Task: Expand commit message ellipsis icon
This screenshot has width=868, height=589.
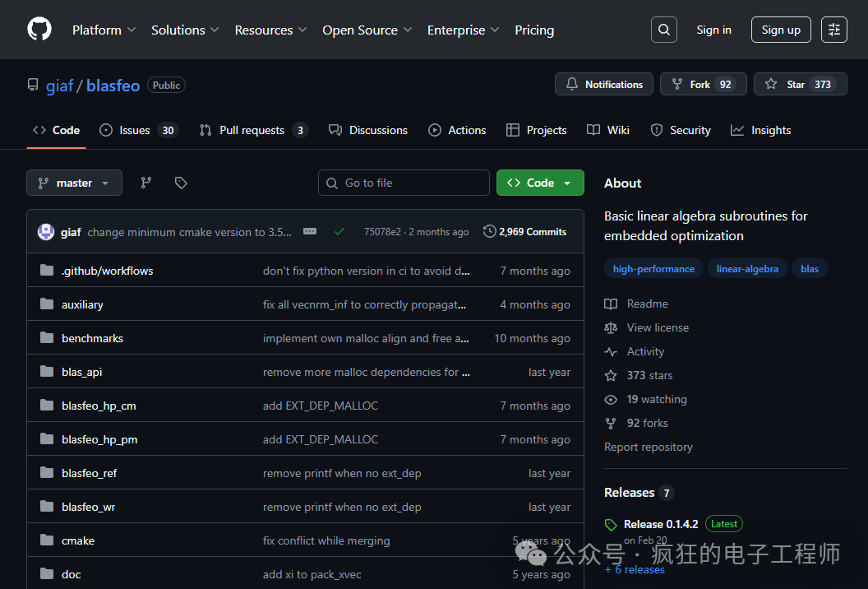Action: [x=310, y=232]
